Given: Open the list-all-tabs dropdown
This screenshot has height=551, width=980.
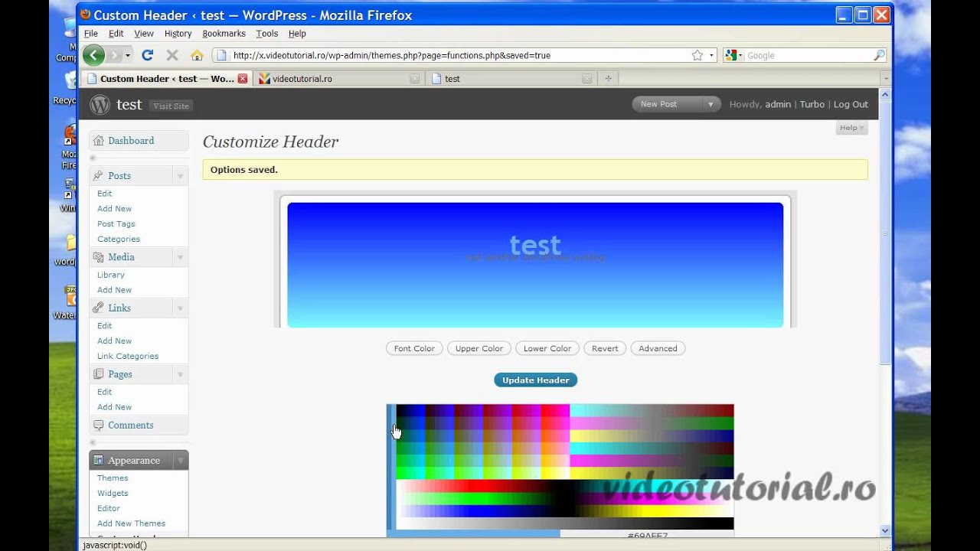Looking at the screenshot, I should tap(886, 78).
